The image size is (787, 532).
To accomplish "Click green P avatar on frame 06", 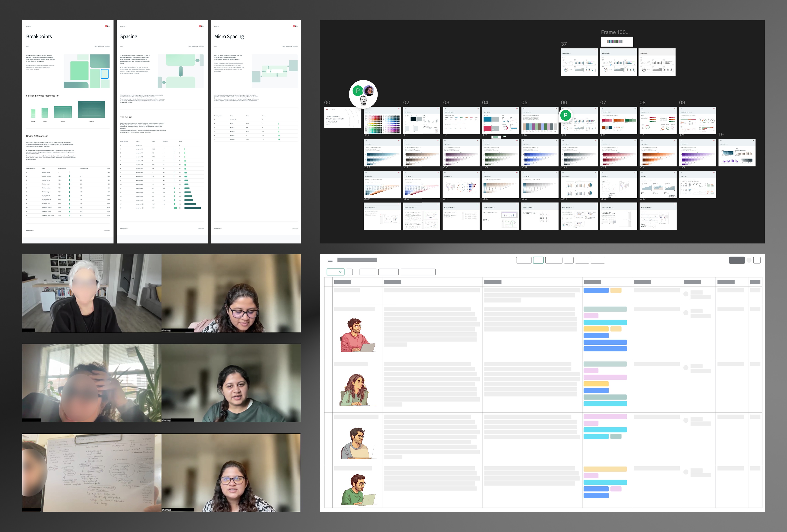I will point(565,115).
